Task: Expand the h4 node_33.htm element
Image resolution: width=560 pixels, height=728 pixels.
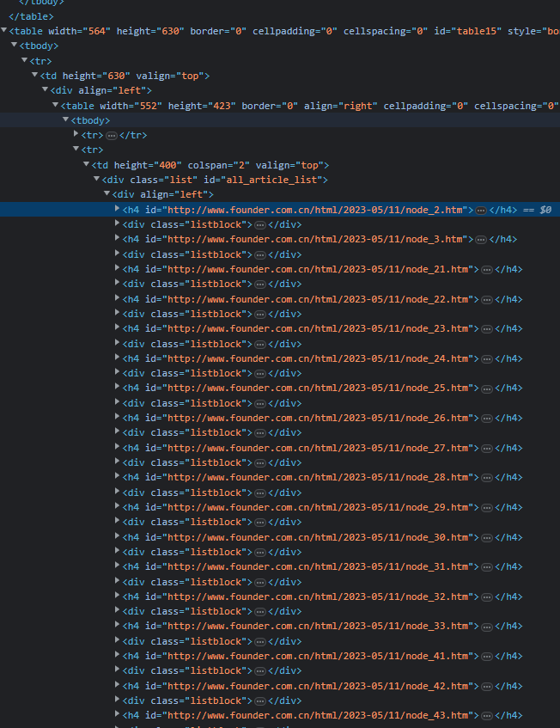Action: [118, 626]
